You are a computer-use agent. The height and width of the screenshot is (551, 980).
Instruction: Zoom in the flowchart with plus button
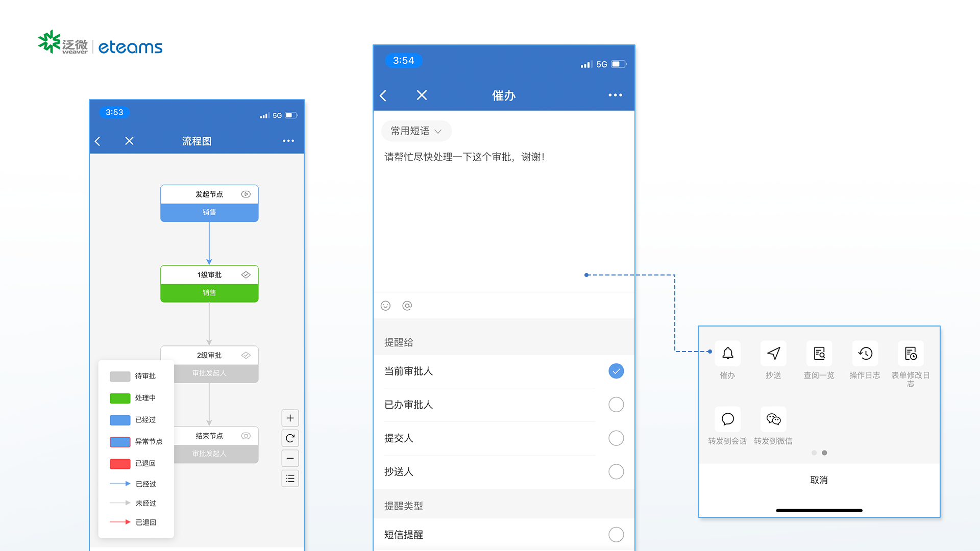[x=289, y=418]
